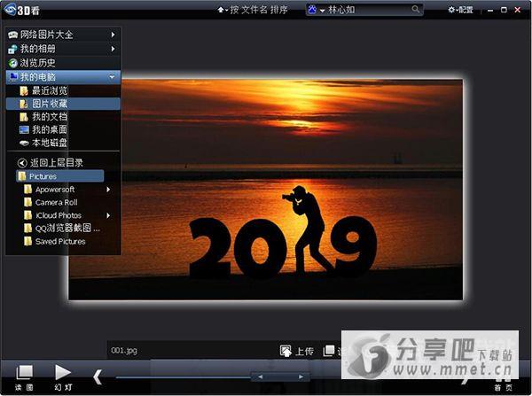Expand the 网络图片大全 menu
This screenshot has width=532, height=396.
(x=63, y=35)
